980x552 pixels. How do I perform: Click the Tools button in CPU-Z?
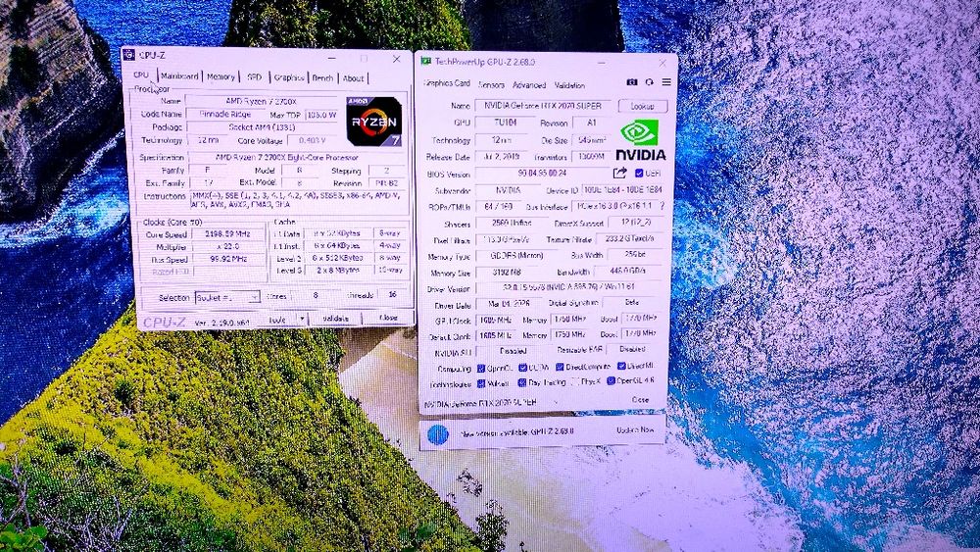277,319
